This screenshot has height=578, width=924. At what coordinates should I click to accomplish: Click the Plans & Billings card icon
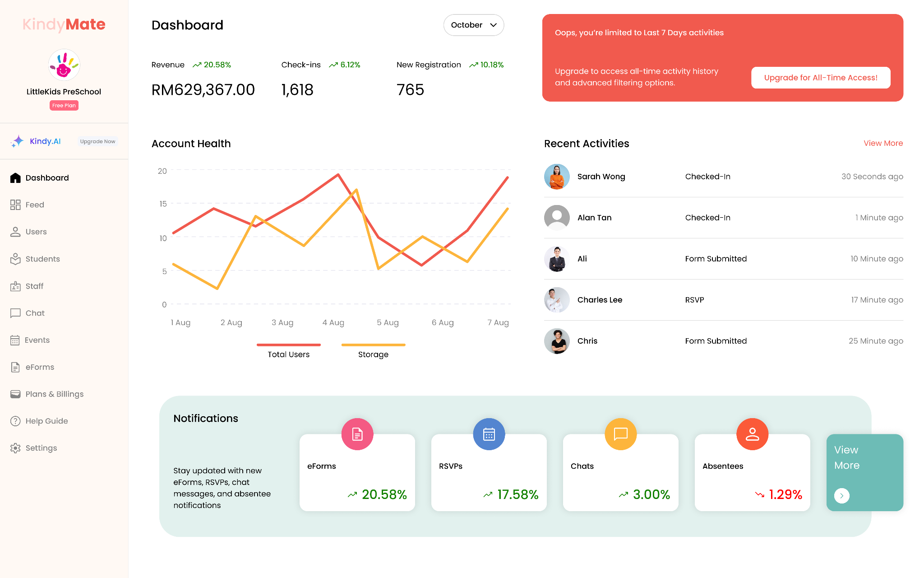(15, 394)
